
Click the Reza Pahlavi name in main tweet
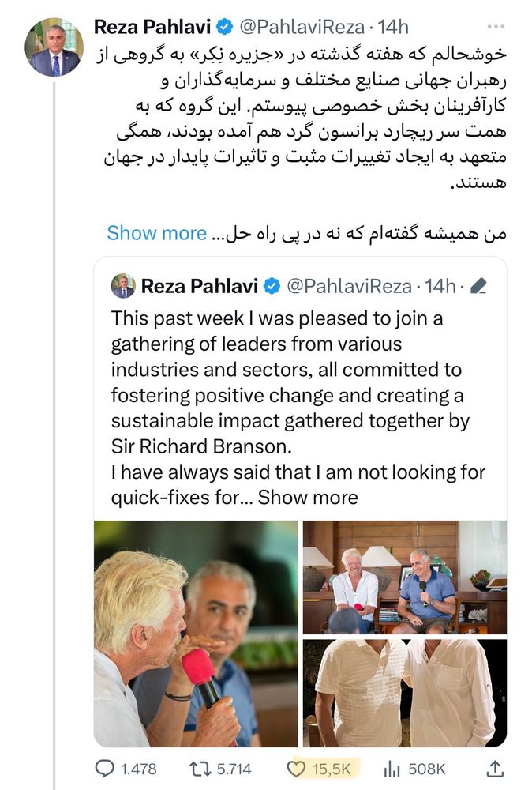(153, 27)
